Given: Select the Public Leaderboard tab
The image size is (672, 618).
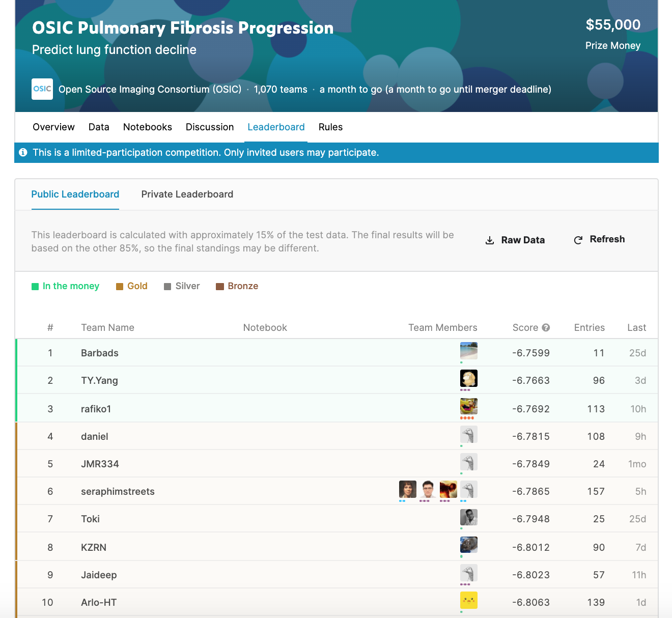Looking at the screenshot, I should [75, 194].
